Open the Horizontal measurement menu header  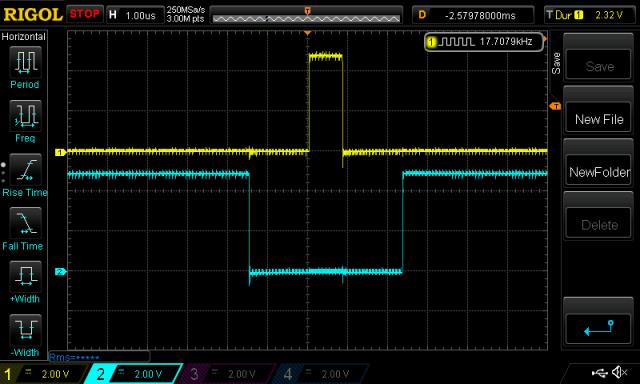pos(24,37)
